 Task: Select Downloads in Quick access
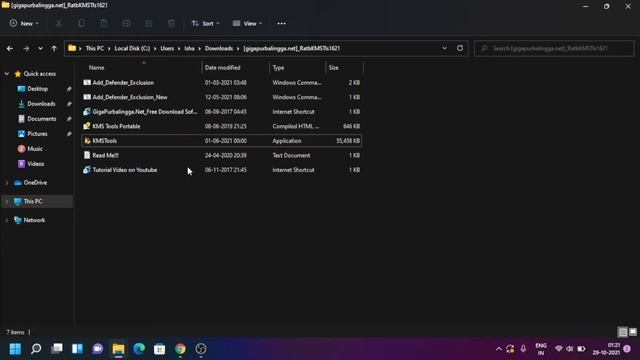41,104
